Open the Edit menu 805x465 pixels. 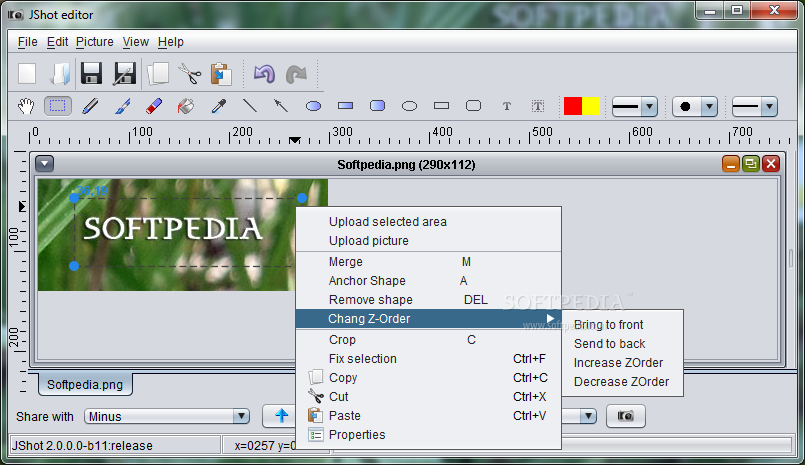pyautogui.click(x=57, y=42)
